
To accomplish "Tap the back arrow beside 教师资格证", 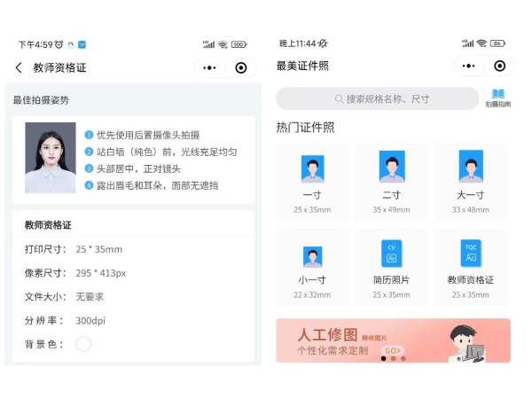I will pos(19,67).
